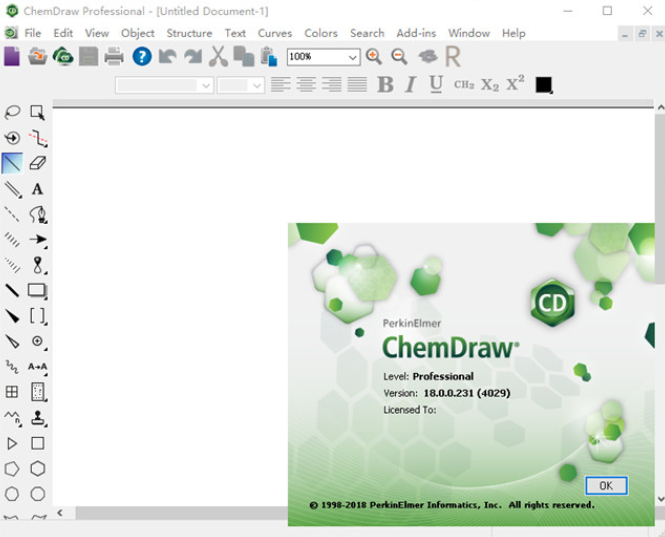This screenshot has height=537, width=665.
Task: Open the black color swatch
Action: (x=543, y=85)
